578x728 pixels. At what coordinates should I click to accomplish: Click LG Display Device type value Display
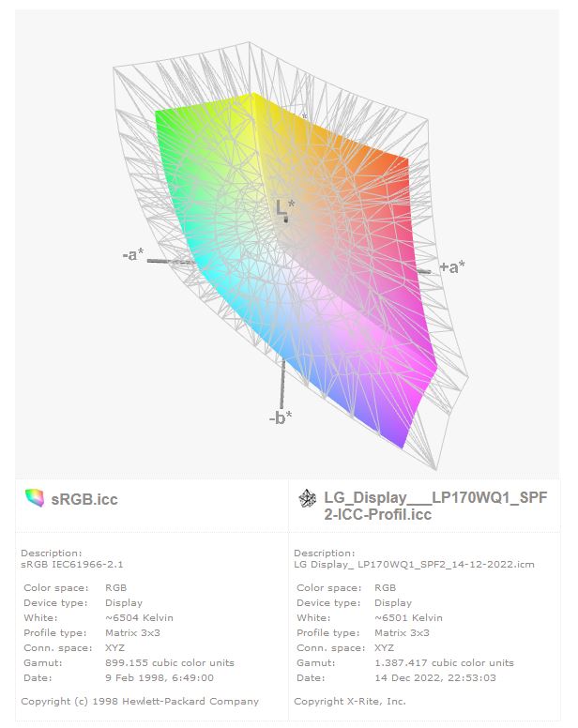pos(393,602)
